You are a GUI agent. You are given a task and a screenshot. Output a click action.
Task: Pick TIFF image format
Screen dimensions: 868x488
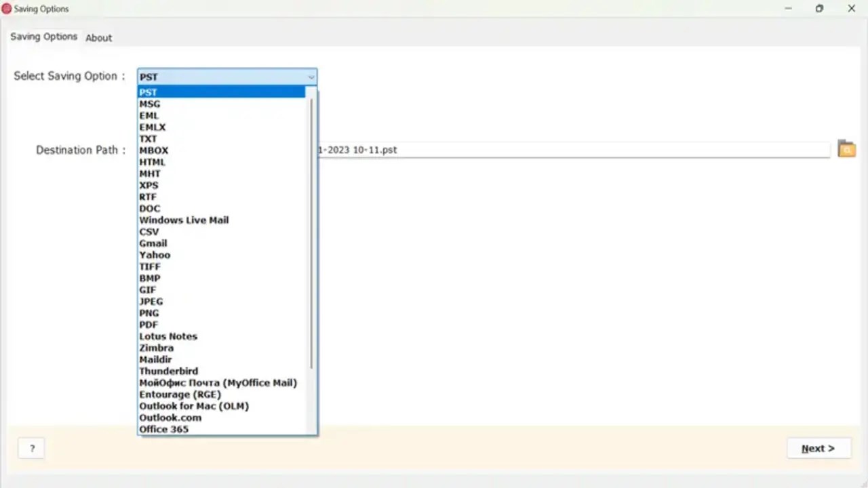(x=222, y=266)
